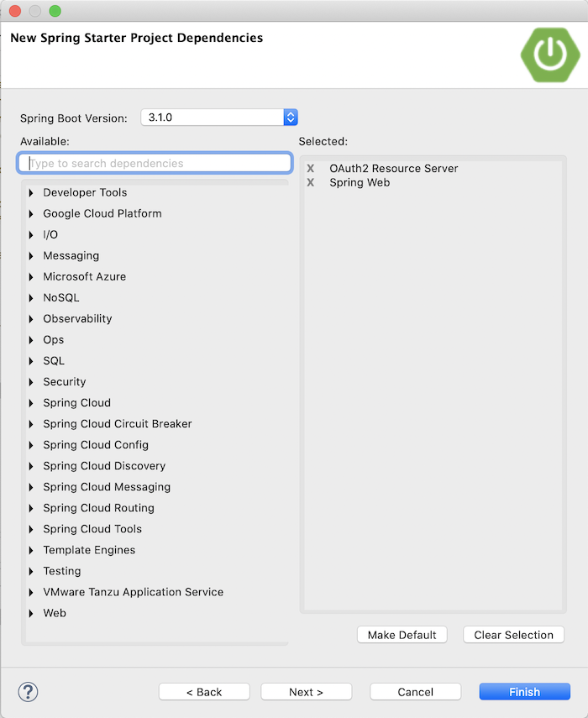Image resolution: width=588 pixels, height=718 pixels.
Task: Click the Spring Cloud Routing label
Action: (x=99, y=508)
